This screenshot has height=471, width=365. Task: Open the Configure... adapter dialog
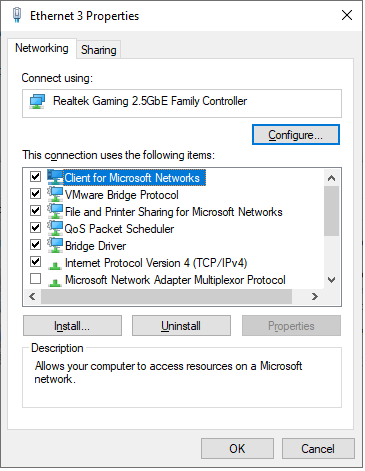point(296,135)
